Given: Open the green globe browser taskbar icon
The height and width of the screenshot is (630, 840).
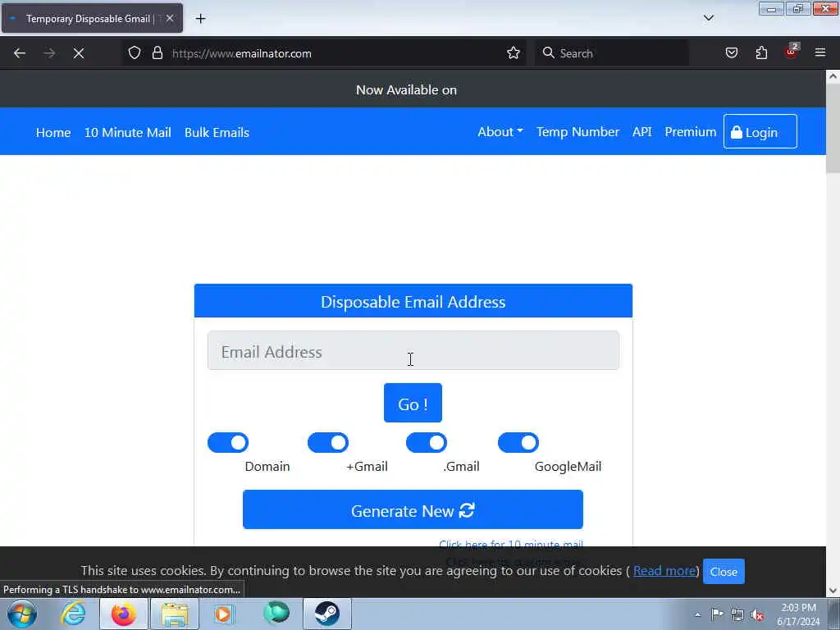Looking at the screenshot, I should point(276,614).
